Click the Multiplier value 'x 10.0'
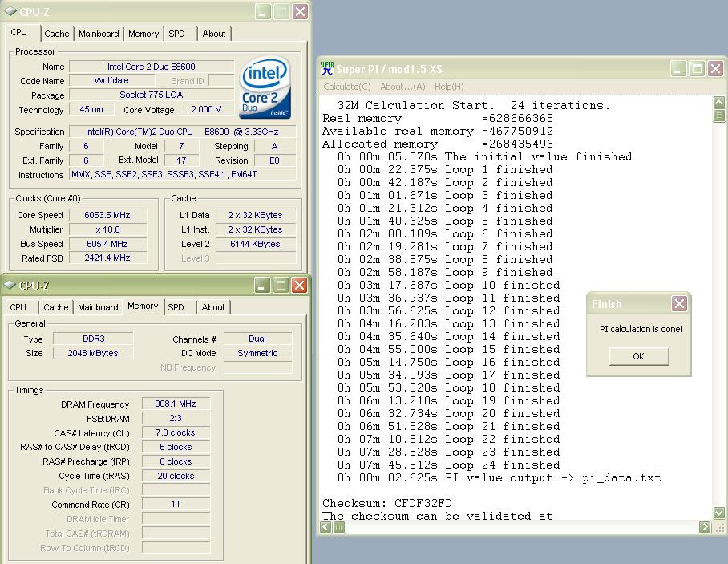This screenshot has height=564, width=728. pyautogui.click(x=107, y=229)
